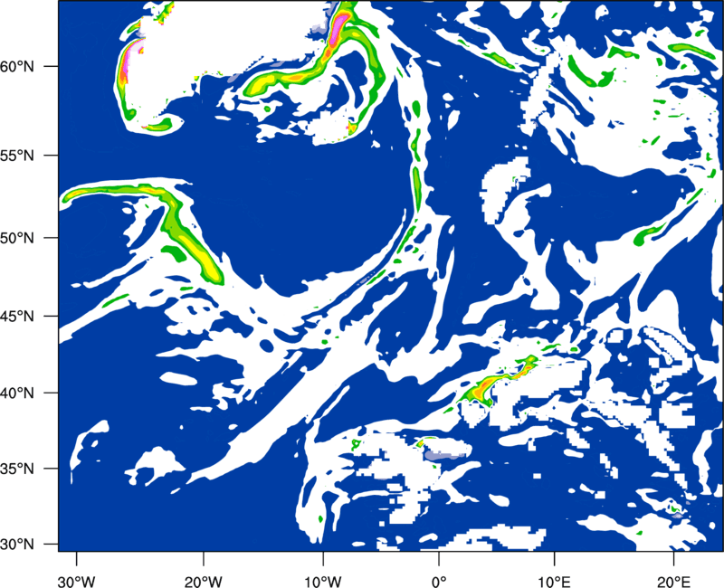Click the 35°N latitude label
724x588 pixels.
tap(17, 469)
